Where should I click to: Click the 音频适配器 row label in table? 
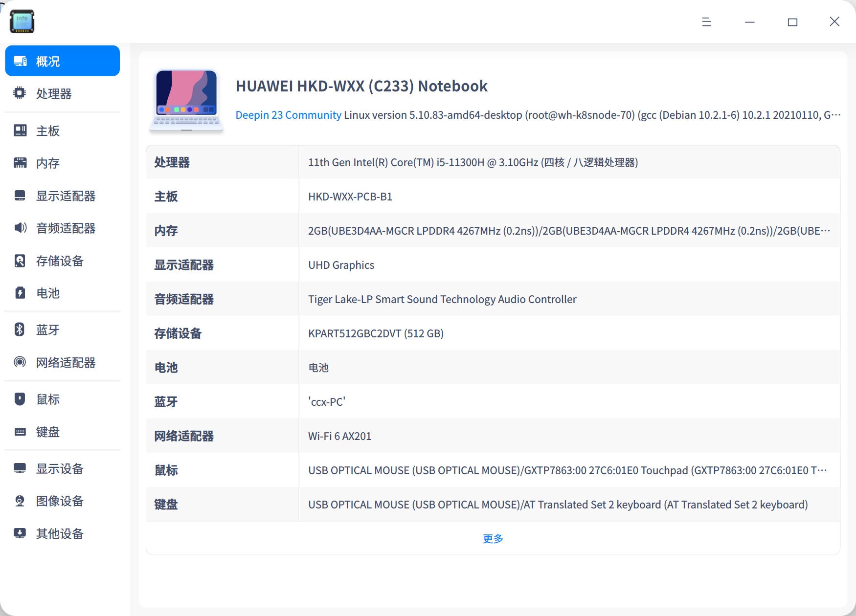coord(184,299)
